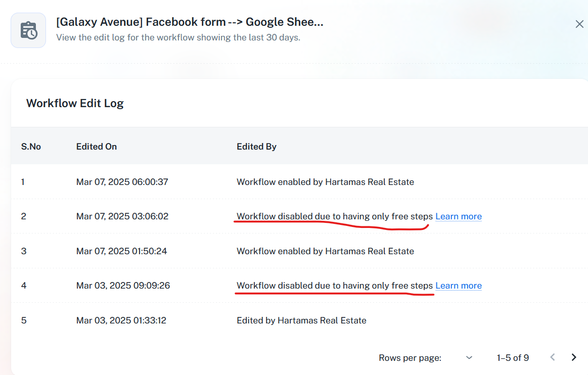The height and width of the screenshot is (375, 588).
Task: Click serial number 1 cell
Action: click(x=23, y=182)
